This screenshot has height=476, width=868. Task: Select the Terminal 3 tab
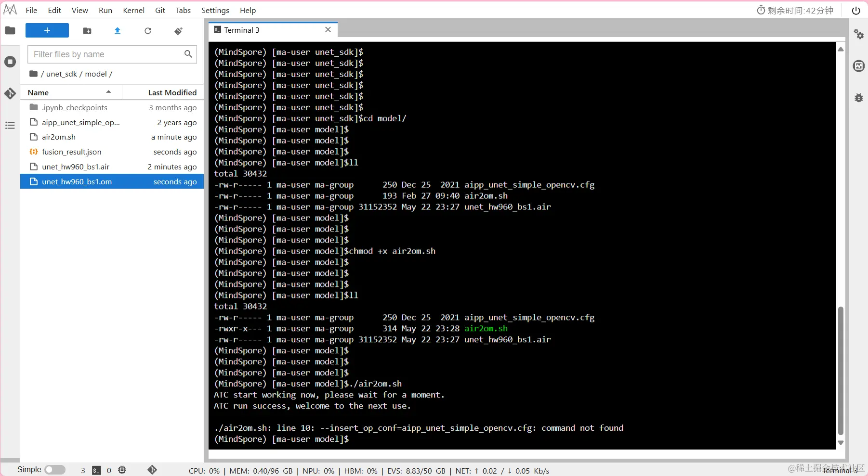(x=273, y=30)
